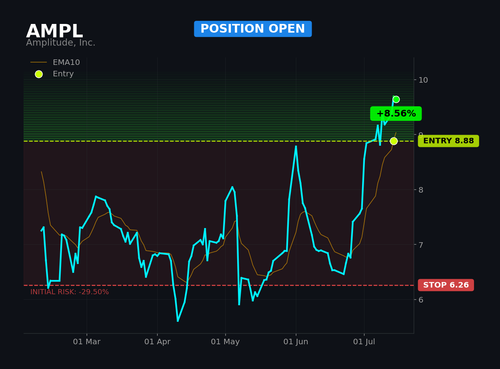Click the price axis value 6
Image resolution: width=500 pixels, height=369 pixels.
[421, 300]
